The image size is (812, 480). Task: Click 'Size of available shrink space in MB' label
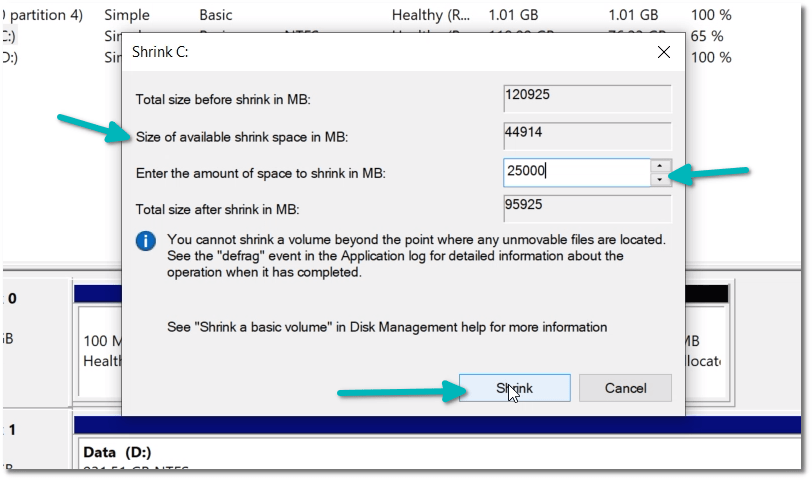242,137
